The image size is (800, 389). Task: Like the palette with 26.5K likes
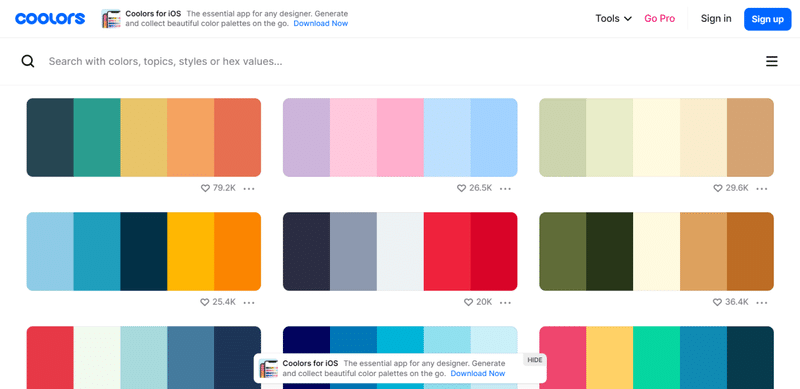click(461, 188)
